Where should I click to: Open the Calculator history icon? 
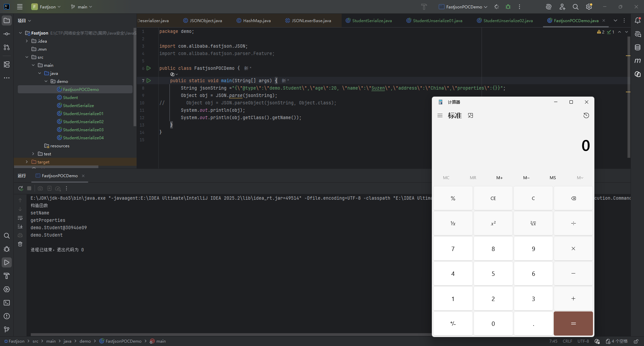586,115
